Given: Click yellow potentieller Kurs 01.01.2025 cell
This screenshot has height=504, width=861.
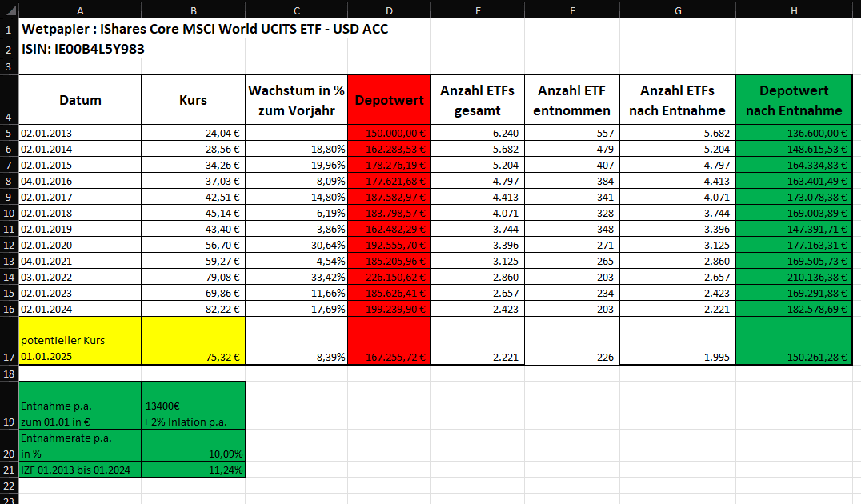Looking at the screenshot, I should tap(80, 340).
